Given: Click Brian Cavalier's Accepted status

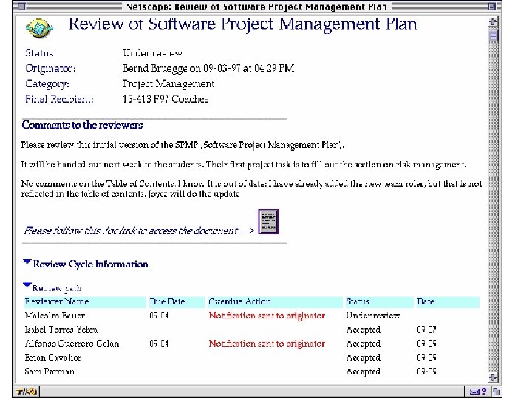Looking at the screenshot, I should click(x=363, y=358).
